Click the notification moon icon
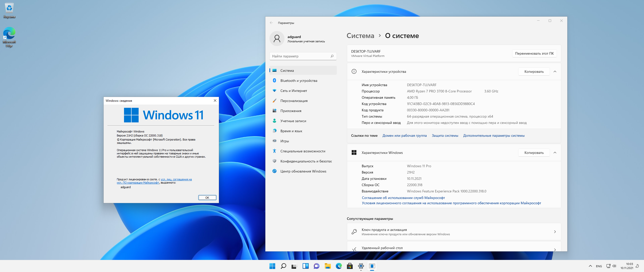 (x=637, y=266)
